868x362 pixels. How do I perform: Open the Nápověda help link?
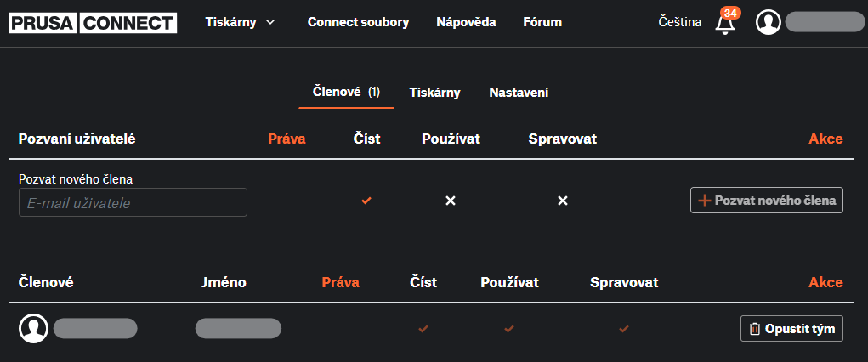pyautogui.click(x=466, y=22)
